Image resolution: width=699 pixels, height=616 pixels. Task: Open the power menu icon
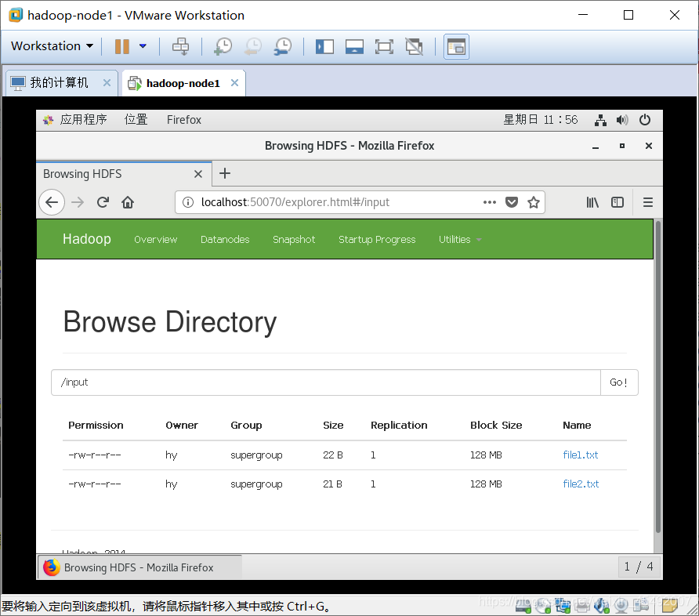(645, 120)
